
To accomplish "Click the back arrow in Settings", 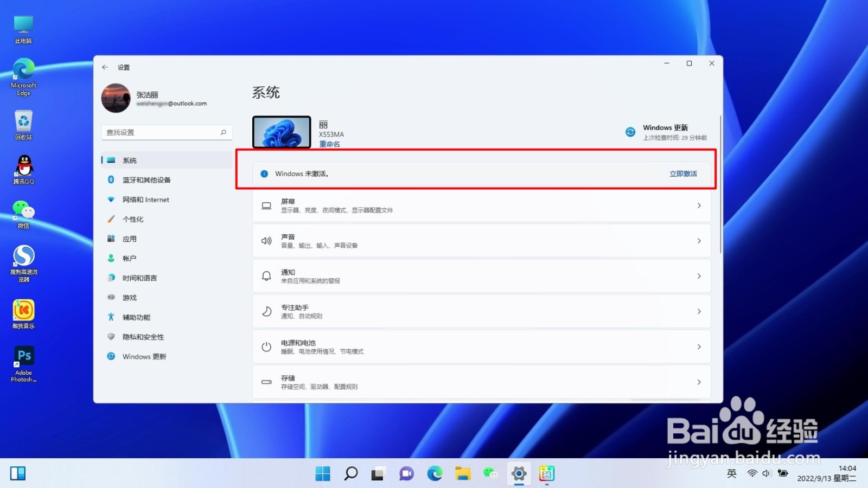I will (x=105, y=67).
